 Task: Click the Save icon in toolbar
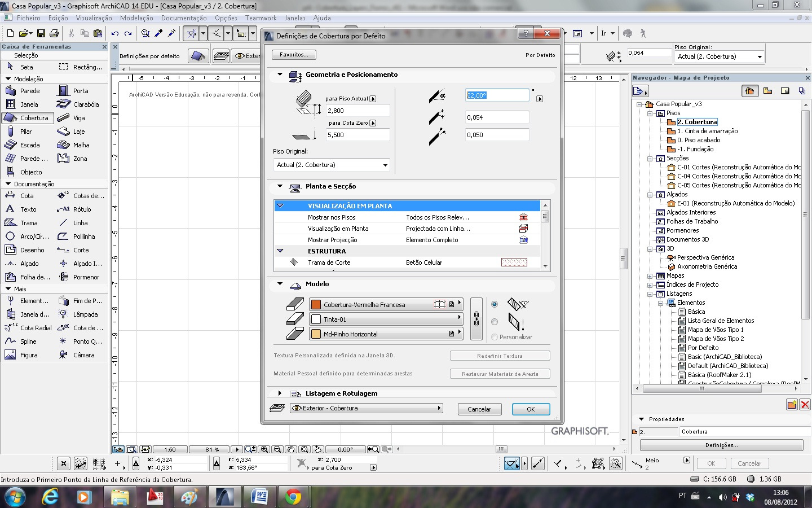41,34
